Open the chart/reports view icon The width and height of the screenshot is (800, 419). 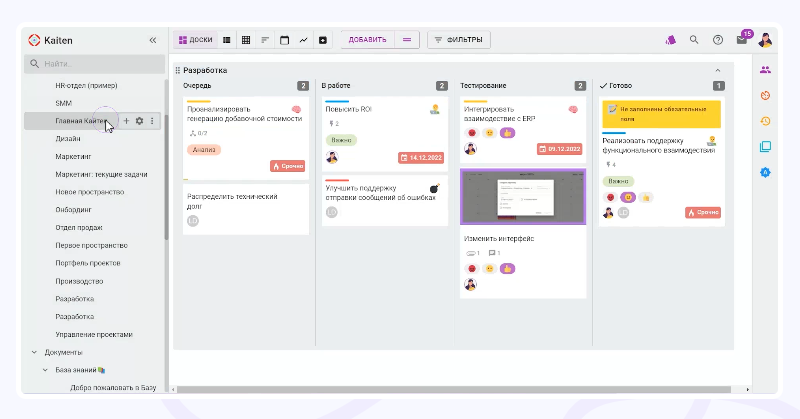(303, 40)
